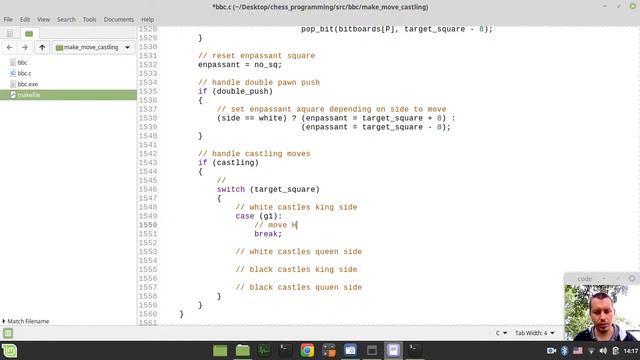Click '// black castles quuen side' comment
This screenshot has height=360, width=640.
pyautogui.click(x=299, y=287)
